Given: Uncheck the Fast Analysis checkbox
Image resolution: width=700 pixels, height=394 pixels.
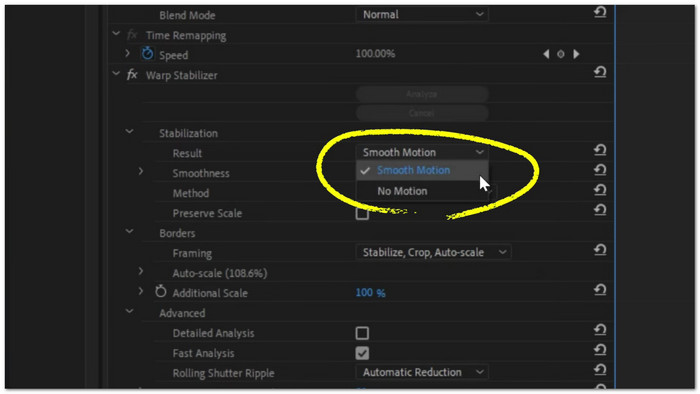Looking at the screenshot, I should tap(362, 353).
